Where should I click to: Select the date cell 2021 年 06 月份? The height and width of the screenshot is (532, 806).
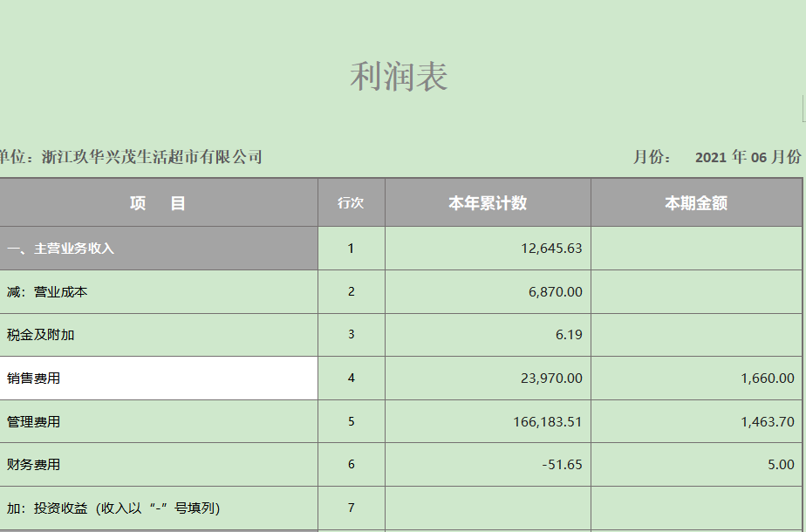pos(748,157)
